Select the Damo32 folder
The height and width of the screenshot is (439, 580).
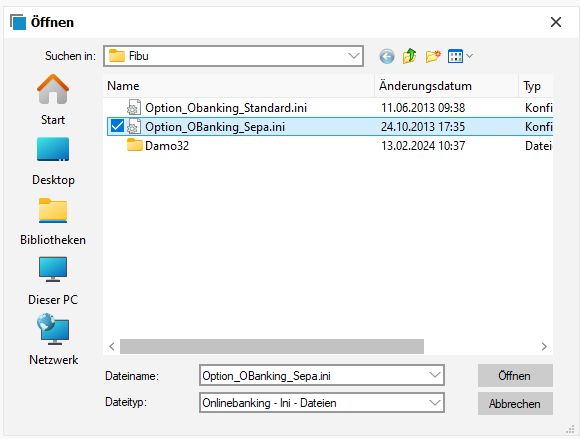167,146
